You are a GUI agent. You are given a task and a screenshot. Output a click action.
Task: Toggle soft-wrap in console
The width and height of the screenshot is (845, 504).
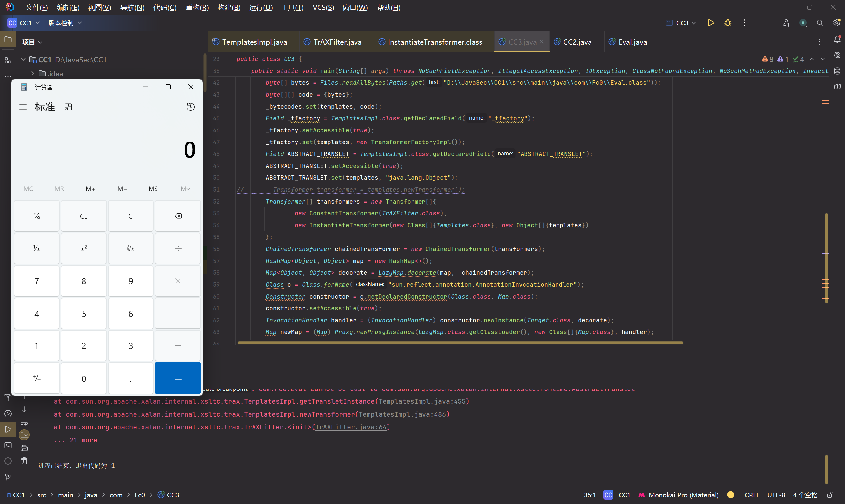[x=24, y=423]
